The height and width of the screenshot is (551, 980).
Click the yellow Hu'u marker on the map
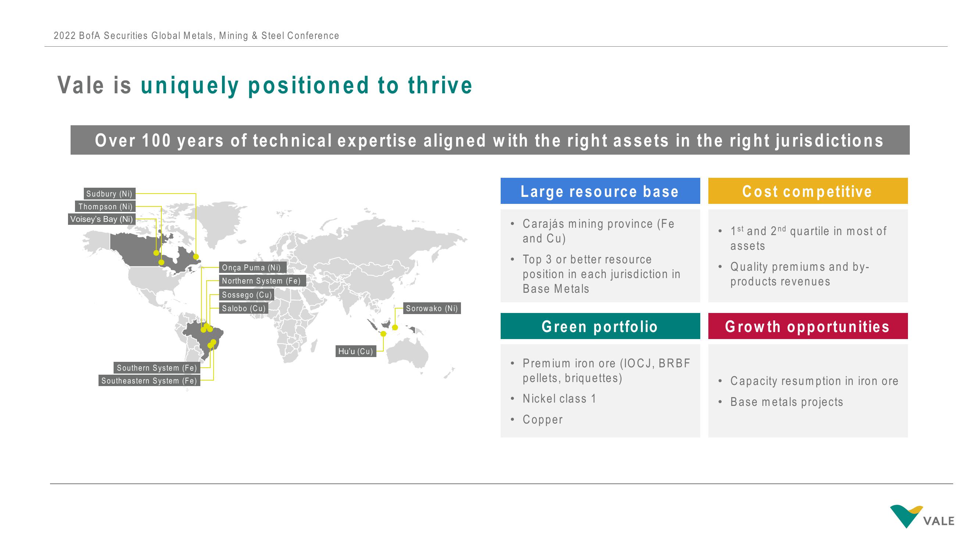[383, 334]
